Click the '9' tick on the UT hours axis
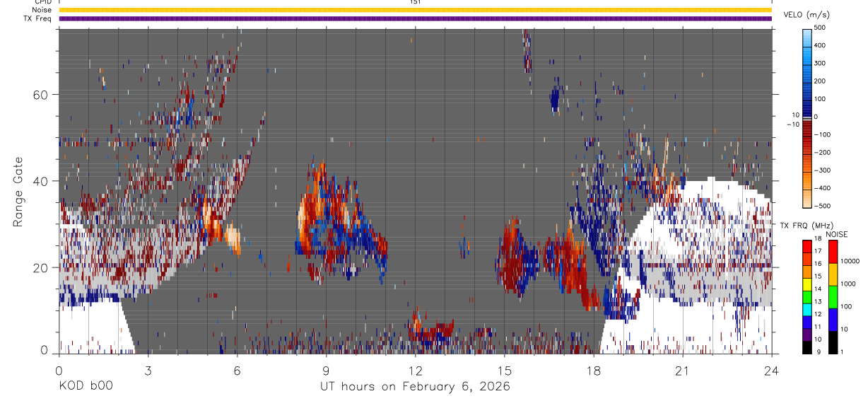The image size is (868, 401). 326,371
